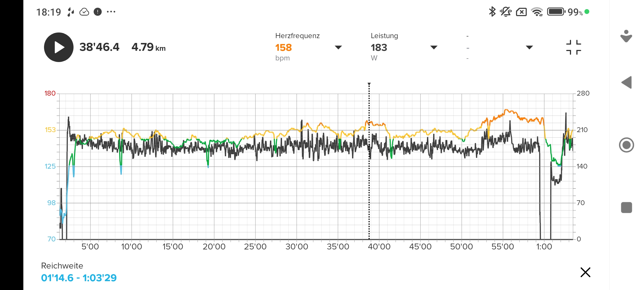This screenshot has height=290, width=644.
Task: Tap the Android home circle button
Action: (627, 145)
